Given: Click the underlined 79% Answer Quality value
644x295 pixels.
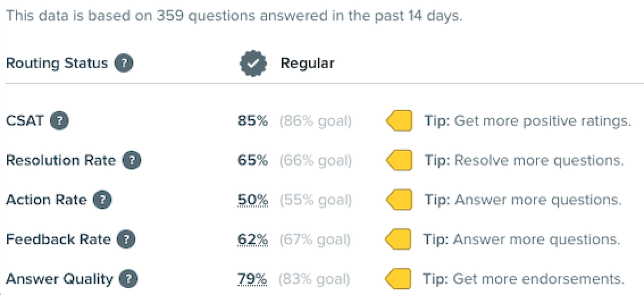Looking at the screenshot, I should (252, 280).
